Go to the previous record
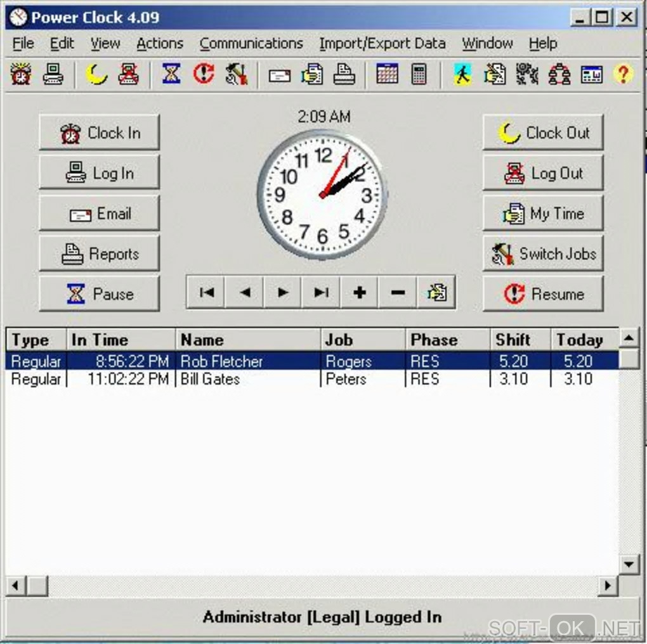The width and height of the screenshot is (647, 644). point(244,292)
